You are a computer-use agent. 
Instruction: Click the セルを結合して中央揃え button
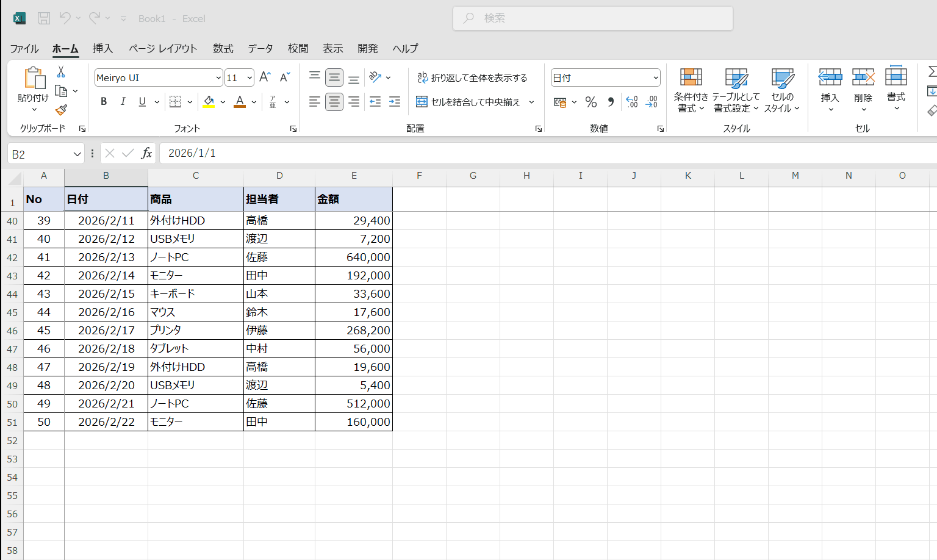tap(468, 102)
